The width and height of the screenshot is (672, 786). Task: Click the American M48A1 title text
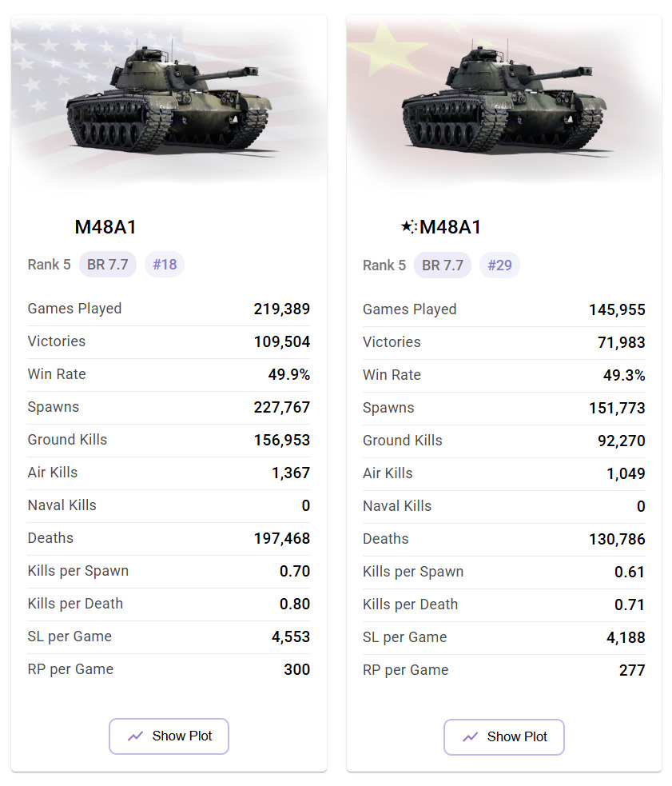pos(105,227)
